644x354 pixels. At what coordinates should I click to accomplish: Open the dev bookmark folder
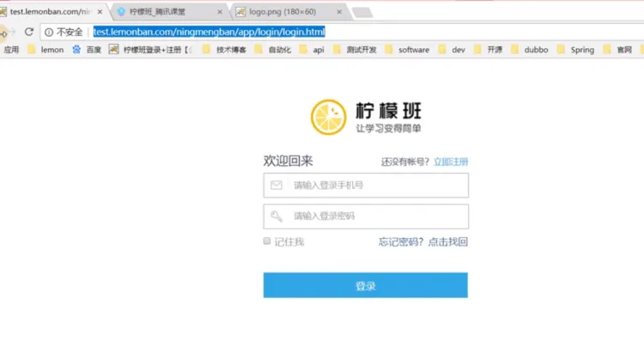(452, 50)
